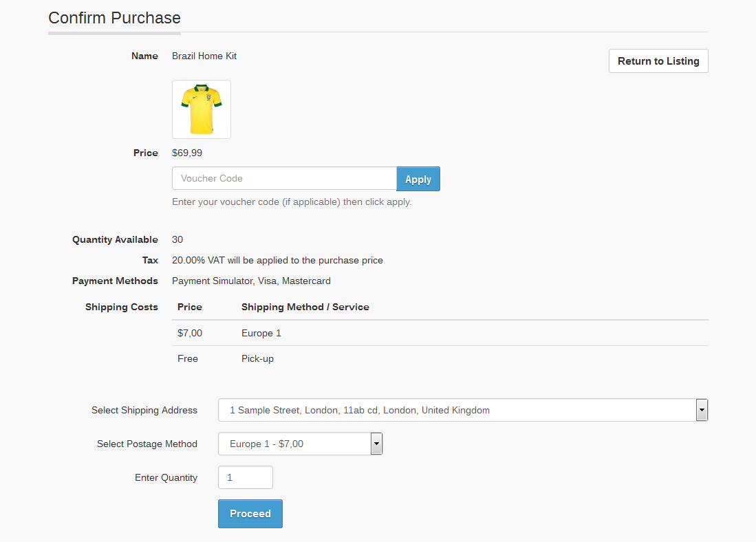The height and width of the screenshot is (542, 756).
Task: Click the Confirm Purchase page heading
Action: 114,18
